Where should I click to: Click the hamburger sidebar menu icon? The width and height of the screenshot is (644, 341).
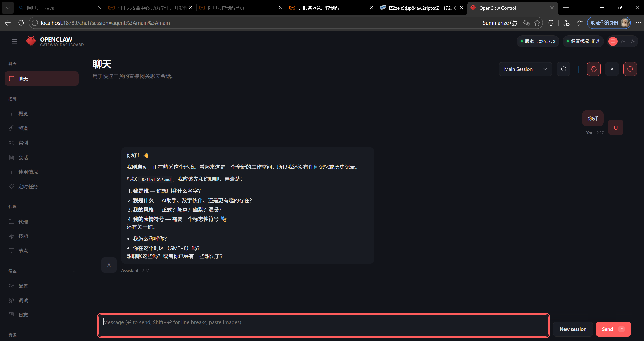(14, 41)
